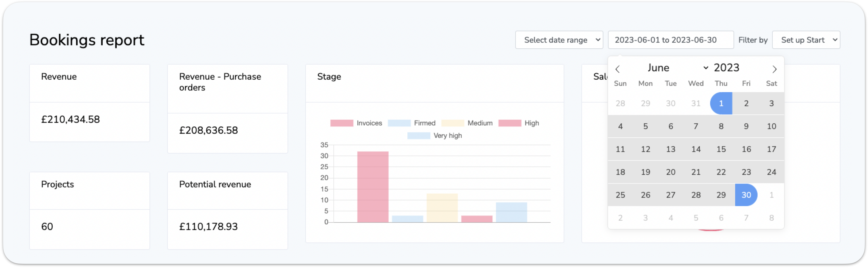Click the date range input field
868x268 pixels.
point(670,40)
